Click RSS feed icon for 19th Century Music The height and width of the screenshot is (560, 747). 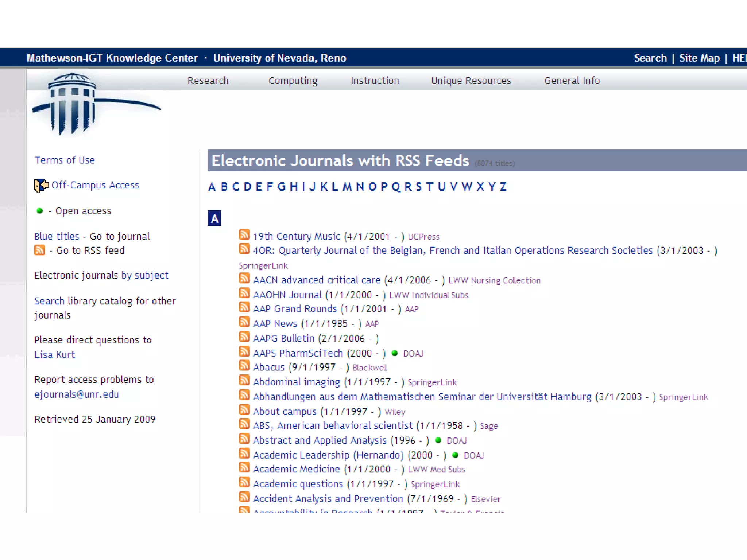click(244, 234)
